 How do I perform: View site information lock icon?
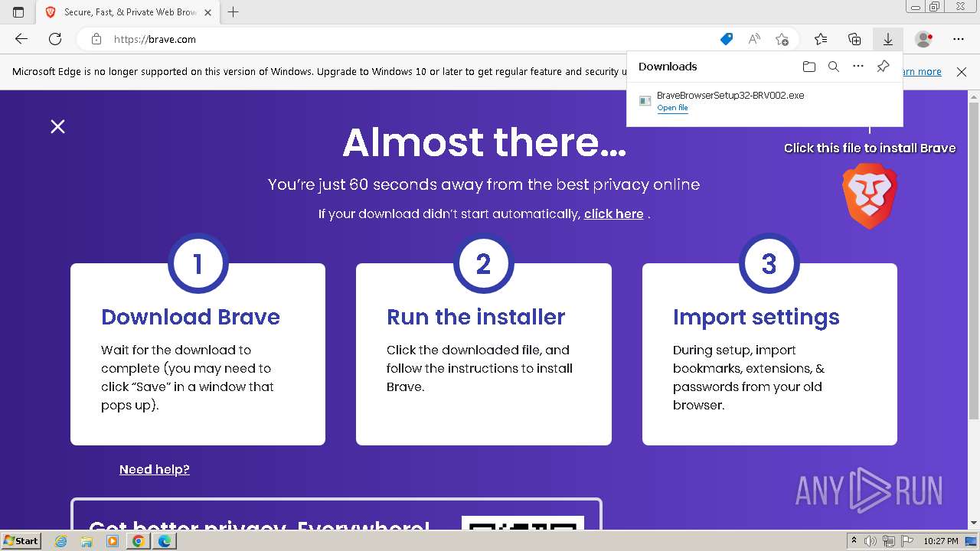coord(96,39)
